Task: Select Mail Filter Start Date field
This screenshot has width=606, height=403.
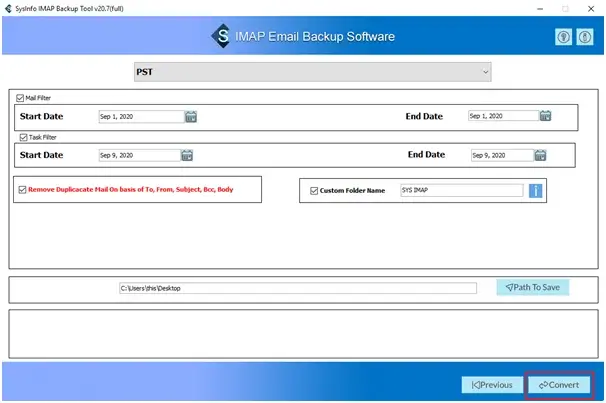Action: 140,116
